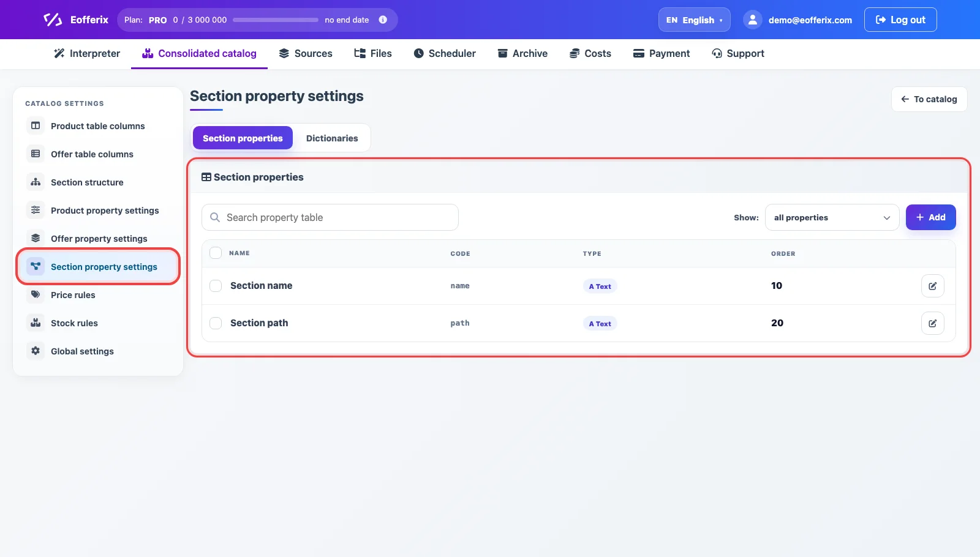980x557 pixels.
Task: Click the Add button
Action: pyautogui.click(x=930, y=217)
